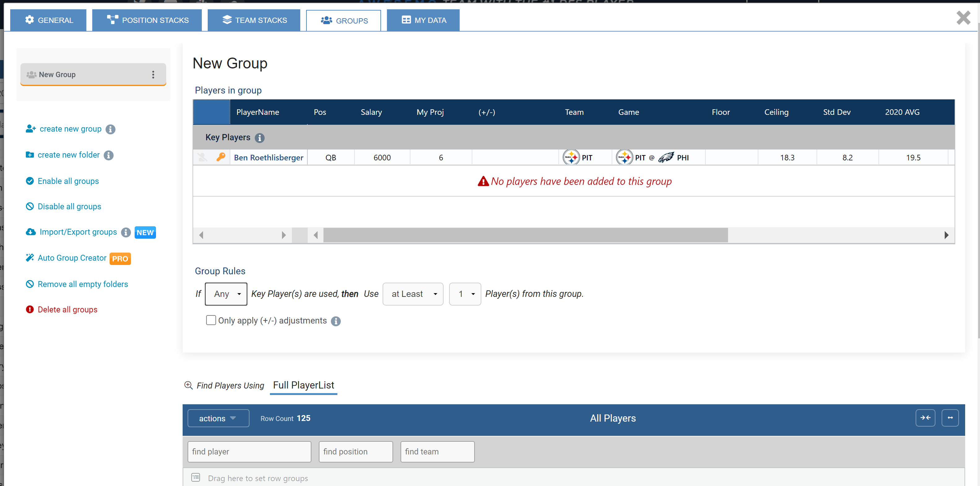
Task: Click the Auto Group Creator wand icon
Action: [30, 258]
